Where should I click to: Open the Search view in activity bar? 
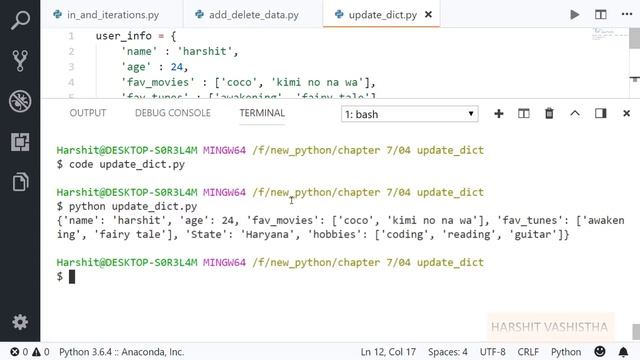20,20
